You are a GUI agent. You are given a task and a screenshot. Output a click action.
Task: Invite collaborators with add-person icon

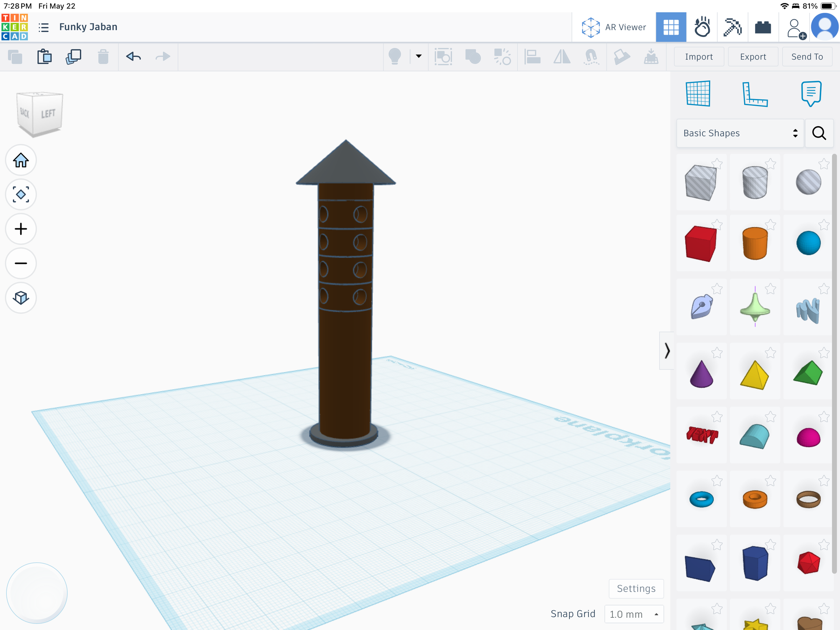click(796, 29)
